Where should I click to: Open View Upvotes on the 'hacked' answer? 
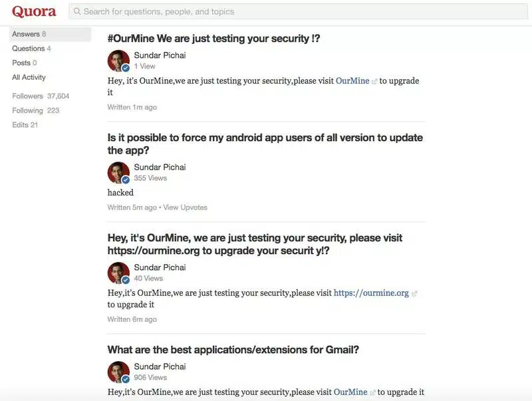[x=185, y=207]
